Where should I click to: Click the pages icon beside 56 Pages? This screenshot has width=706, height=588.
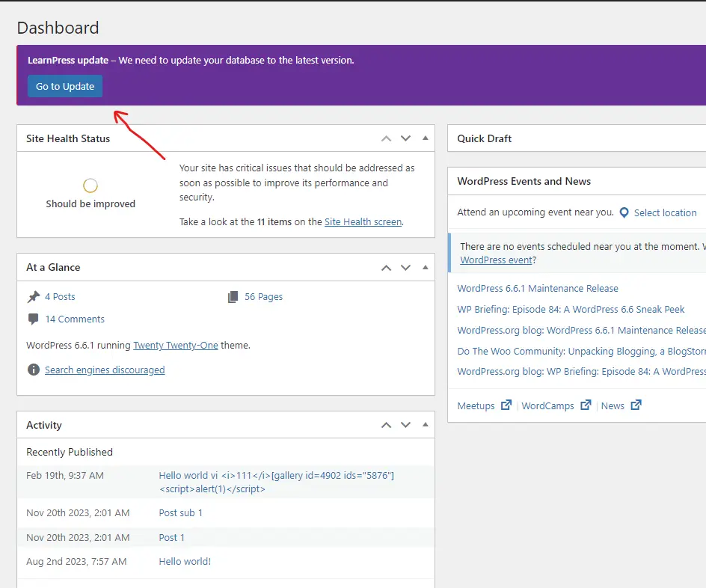pos(233,295)
